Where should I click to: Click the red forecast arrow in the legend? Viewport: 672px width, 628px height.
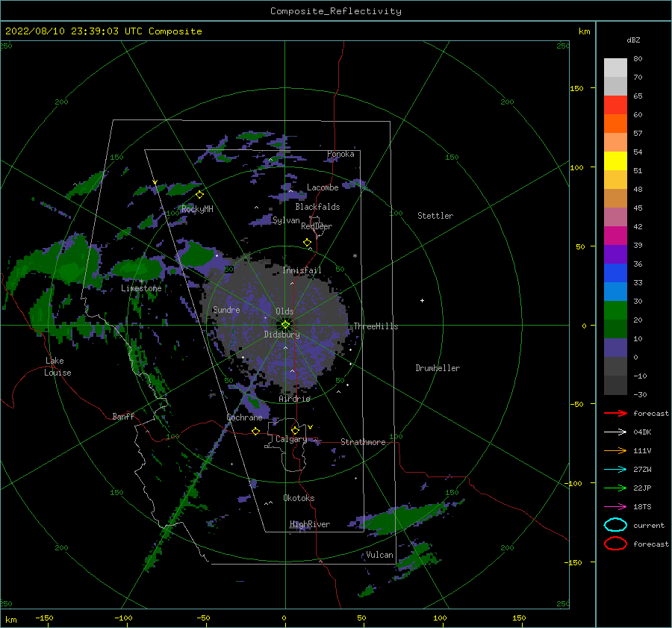(x=615, y=413)
